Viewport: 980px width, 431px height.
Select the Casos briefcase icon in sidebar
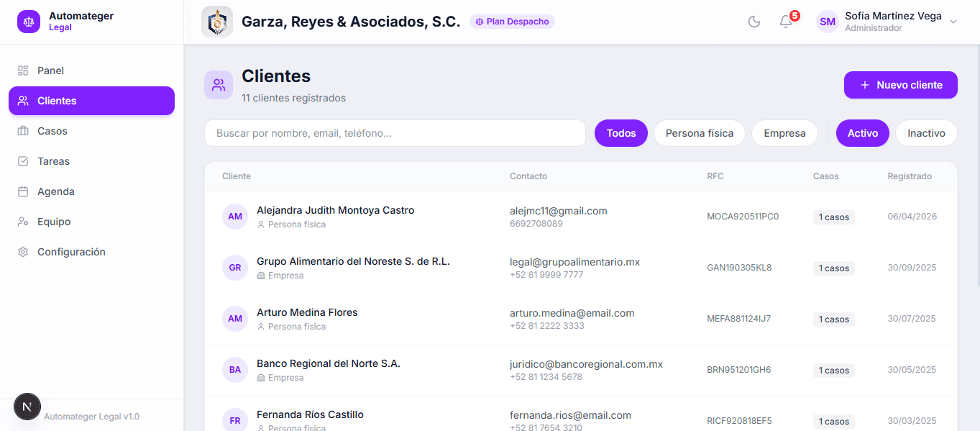tap(23, 131)
